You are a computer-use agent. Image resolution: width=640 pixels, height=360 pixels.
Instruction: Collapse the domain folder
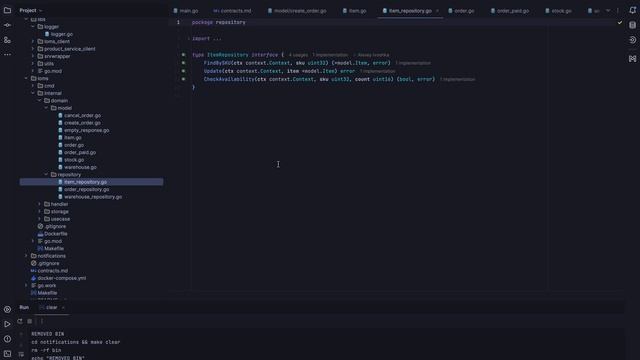click(40, 100)
